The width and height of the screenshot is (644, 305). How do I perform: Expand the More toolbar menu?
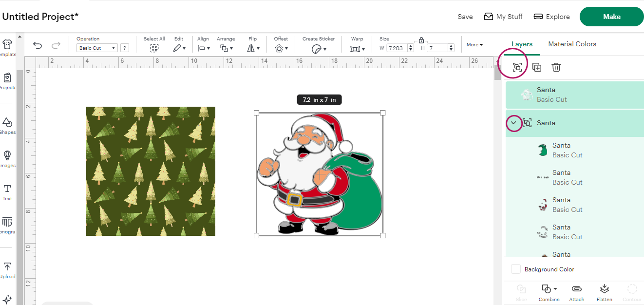(474, 44)
